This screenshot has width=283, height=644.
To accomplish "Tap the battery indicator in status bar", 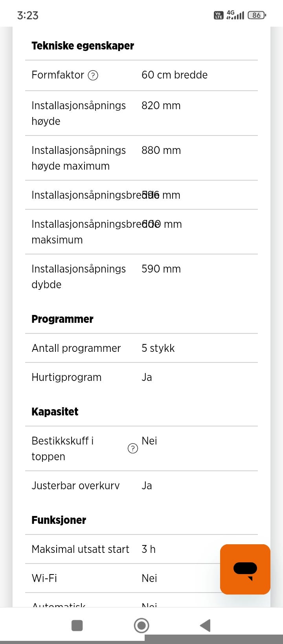I will [257, 15].
